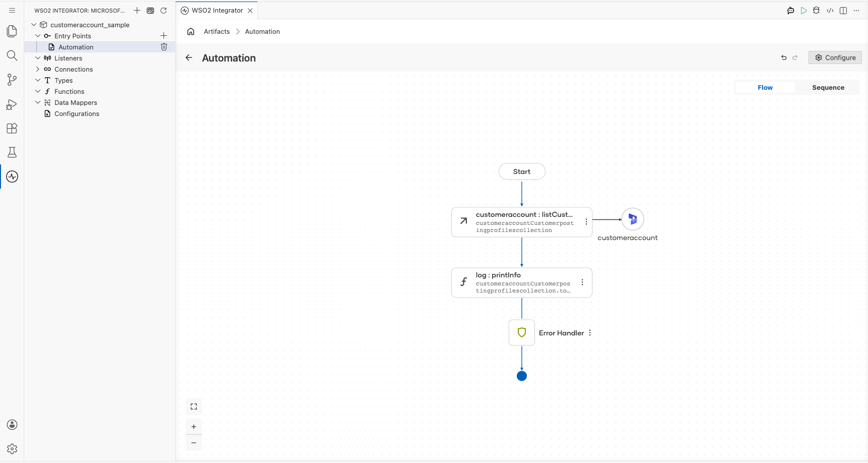Open the hamburger application menu
The width and height of the screenshot is (868, 463).
coord(12,10)
